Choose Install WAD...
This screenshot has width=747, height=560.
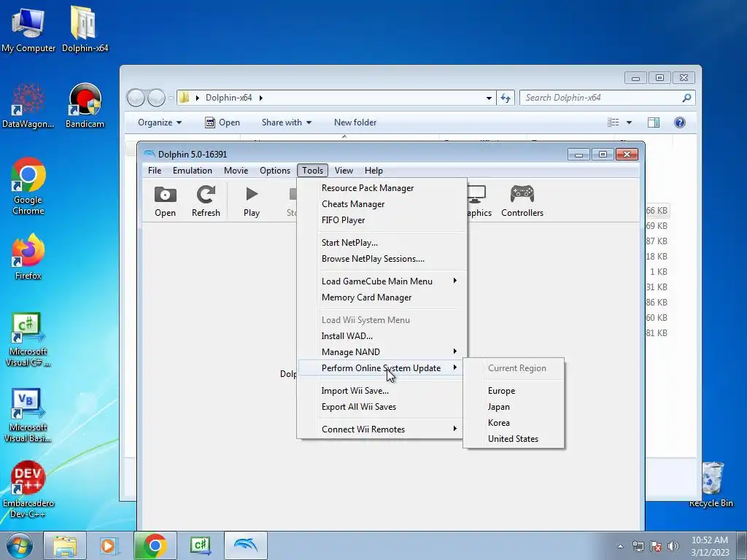point(382,335)
